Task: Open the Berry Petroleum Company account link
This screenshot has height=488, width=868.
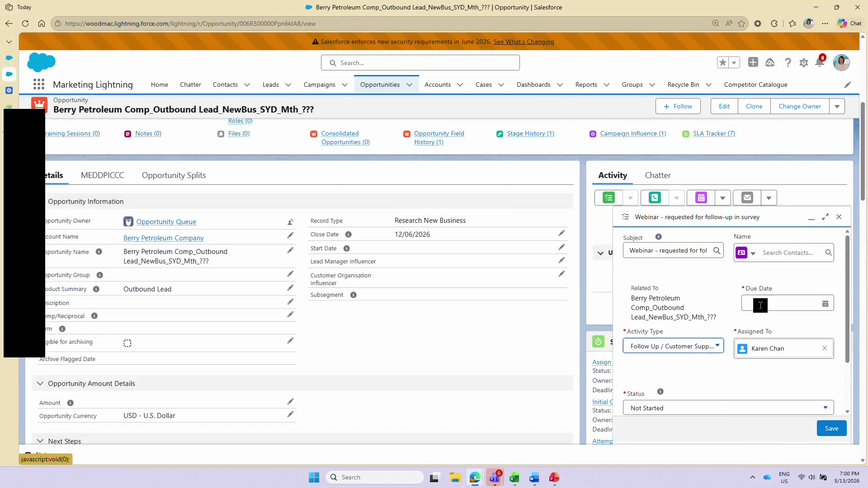Action: point(163,238)
